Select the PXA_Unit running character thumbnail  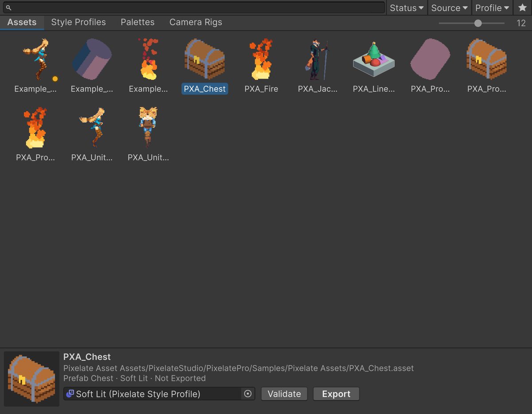pos(92,128)
